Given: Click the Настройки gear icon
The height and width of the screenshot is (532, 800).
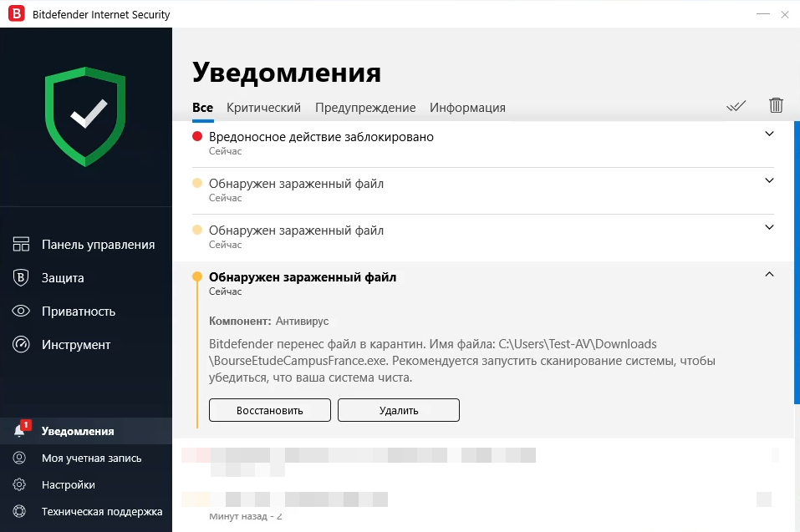Looking at the screenshot, I should coord(19,484).
